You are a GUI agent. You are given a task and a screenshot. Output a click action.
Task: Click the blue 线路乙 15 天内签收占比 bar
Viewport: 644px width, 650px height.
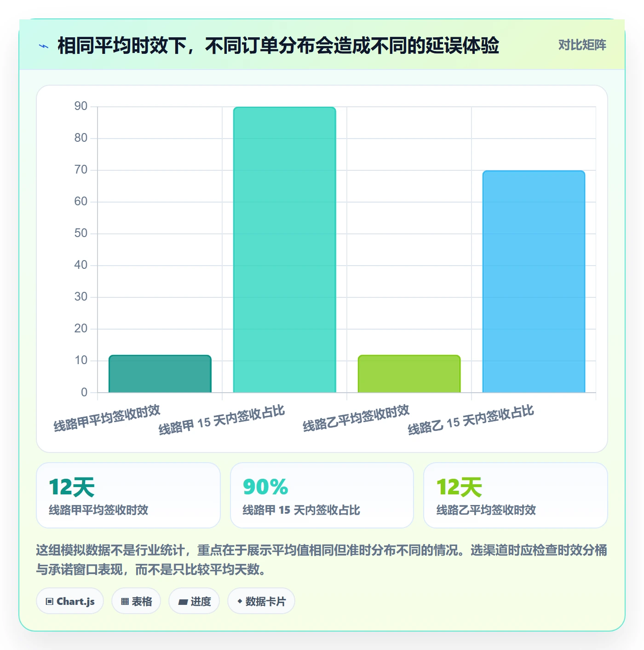pyautogui.click(x=534, y=282)
